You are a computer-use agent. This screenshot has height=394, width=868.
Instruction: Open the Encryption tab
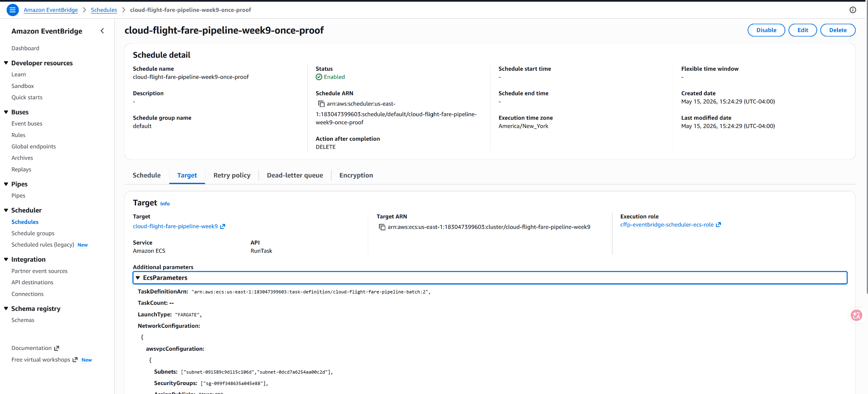(x=356, y=175)
